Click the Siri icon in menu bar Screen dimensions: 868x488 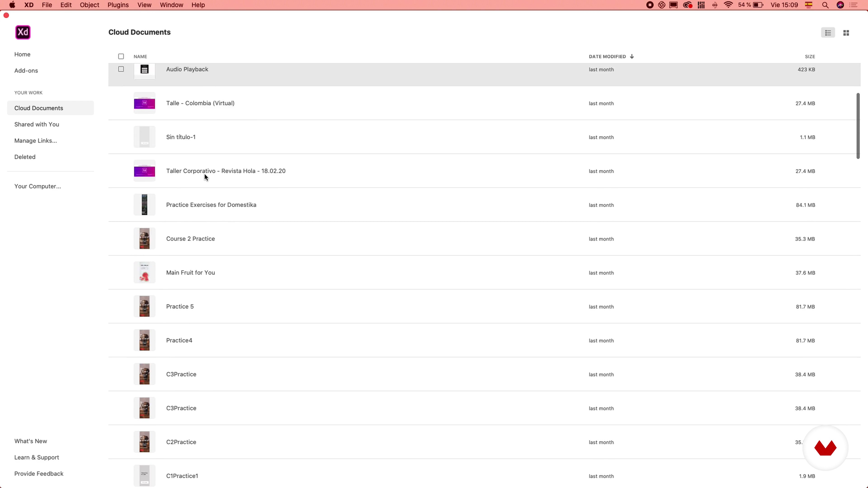pyautogui.click(x=840, y=5)
